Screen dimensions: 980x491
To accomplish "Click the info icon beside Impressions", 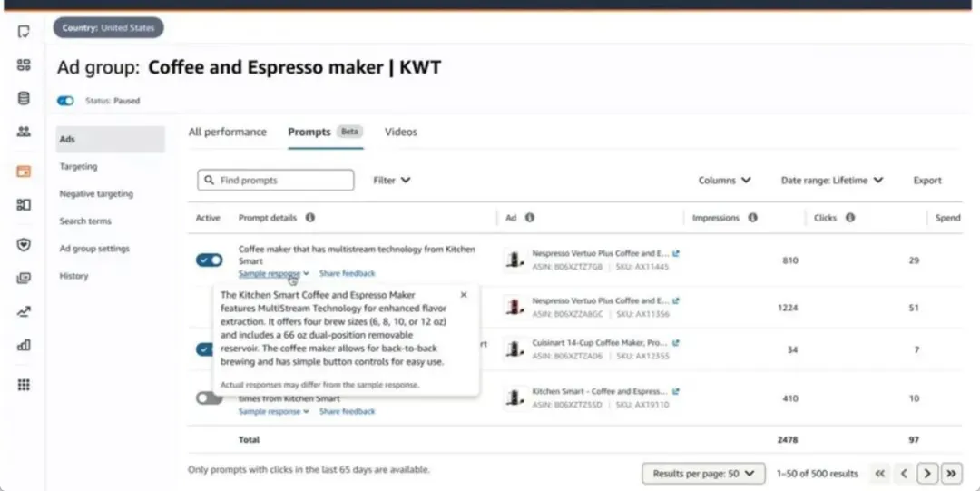I will pos(752,218).
